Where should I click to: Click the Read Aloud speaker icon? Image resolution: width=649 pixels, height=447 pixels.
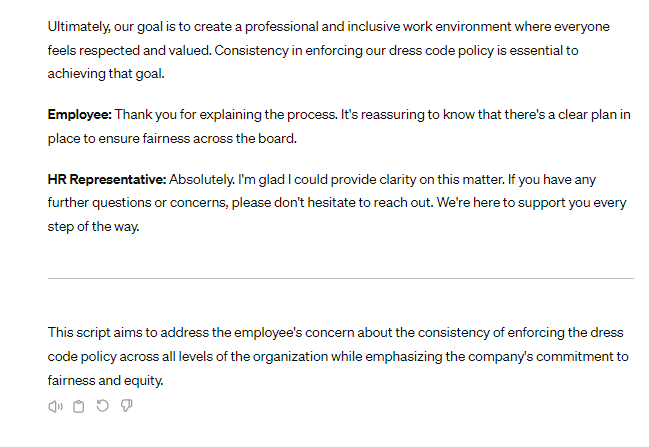pos(55,406)
